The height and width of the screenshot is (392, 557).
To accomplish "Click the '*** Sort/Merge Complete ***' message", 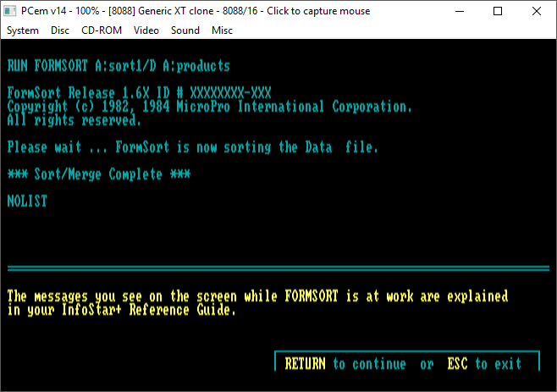I will (99, 174).
